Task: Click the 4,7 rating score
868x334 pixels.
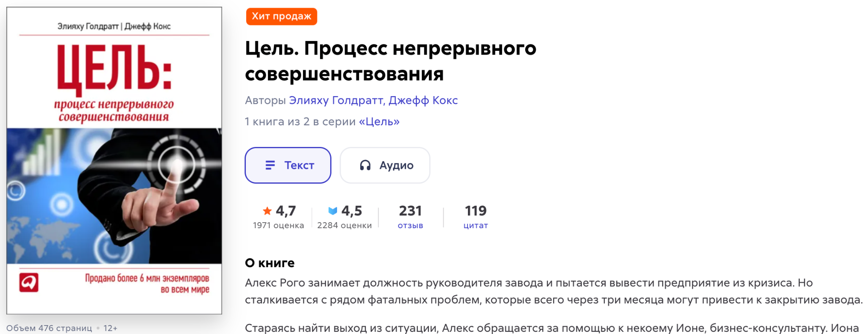Action: coord(286,211)
